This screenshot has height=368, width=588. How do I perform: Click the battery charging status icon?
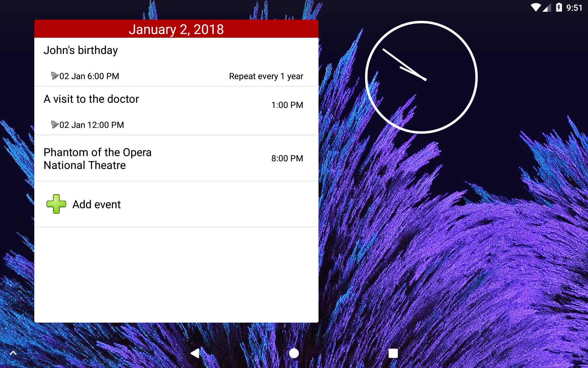(559, 7)
